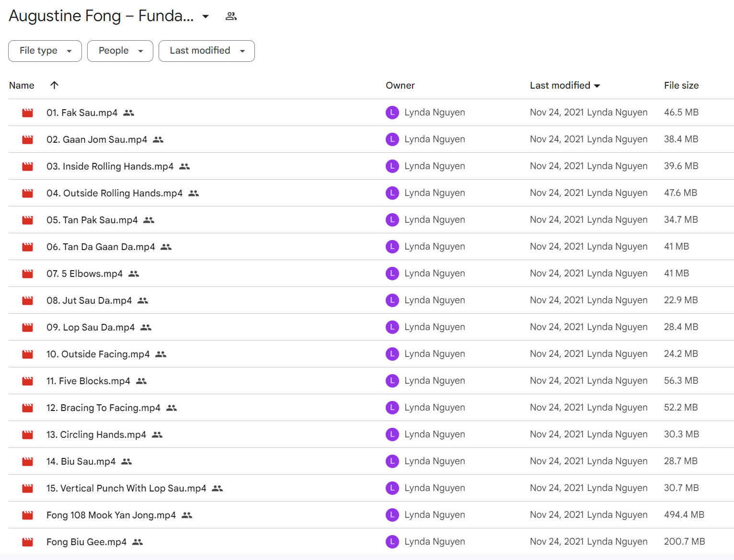Click the shared folder people icon in header
This screenshot has height=560, width=734.
click(x=231, y=16)
